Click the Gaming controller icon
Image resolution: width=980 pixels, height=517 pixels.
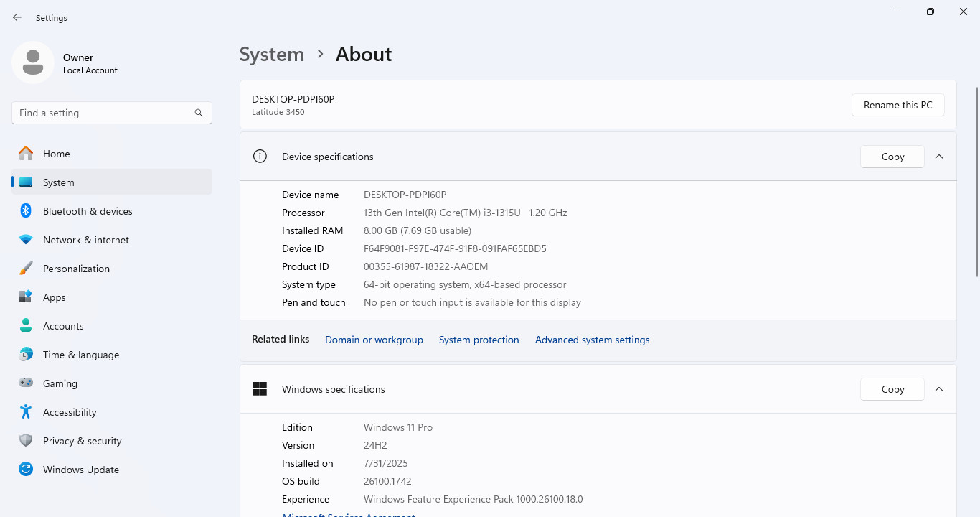(x=26, y=383)
